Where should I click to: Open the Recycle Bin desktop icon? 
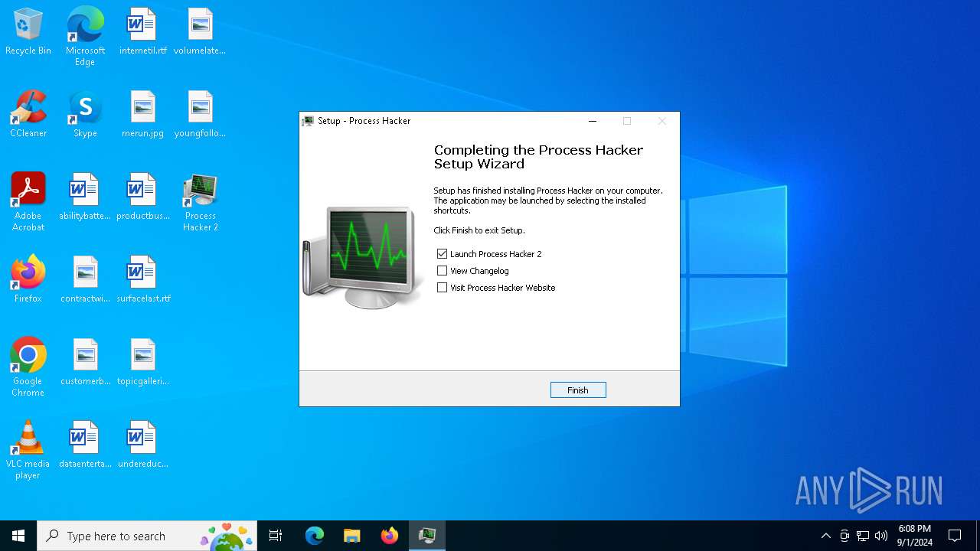pyautogui.click(x=28, y=32)
